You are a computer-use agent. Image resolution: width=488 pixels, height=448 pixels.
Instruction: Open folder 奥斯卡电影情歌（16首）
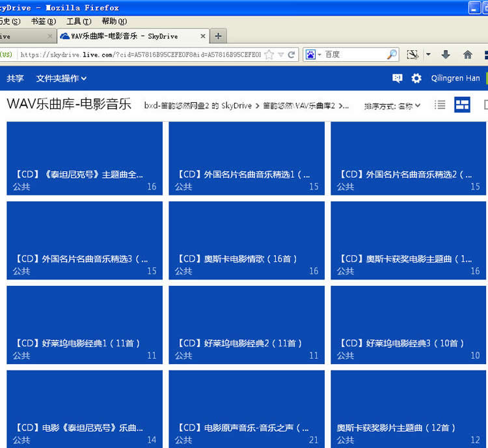tap(247, 240)
